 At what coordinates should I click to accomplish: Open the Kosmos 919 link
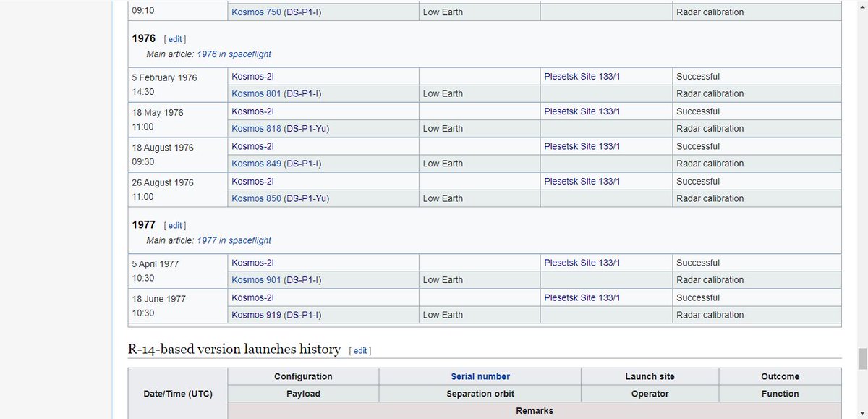point(256,315)
